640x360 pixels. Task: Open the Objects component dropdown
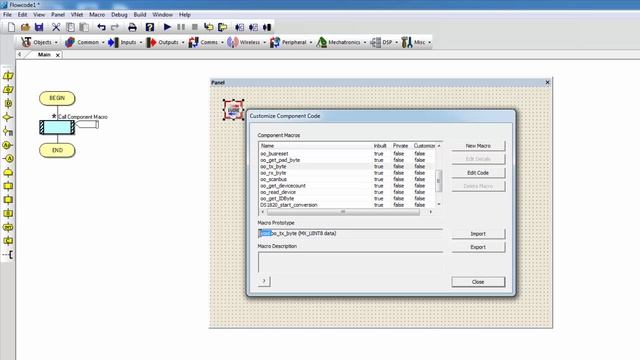(39, 42)
